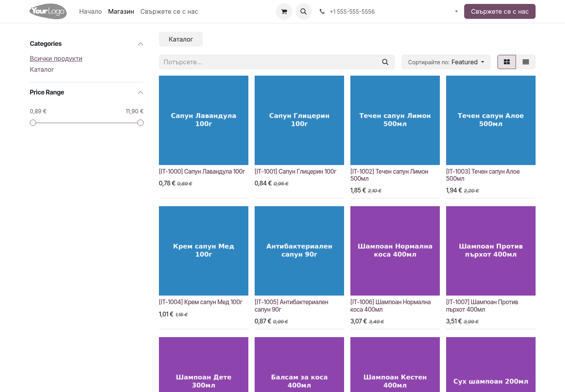Image resolution: width=565 pixels, height=392 pixels.
Task: Open Антибактериален сапун 90г product image
Action: point(299,251)
